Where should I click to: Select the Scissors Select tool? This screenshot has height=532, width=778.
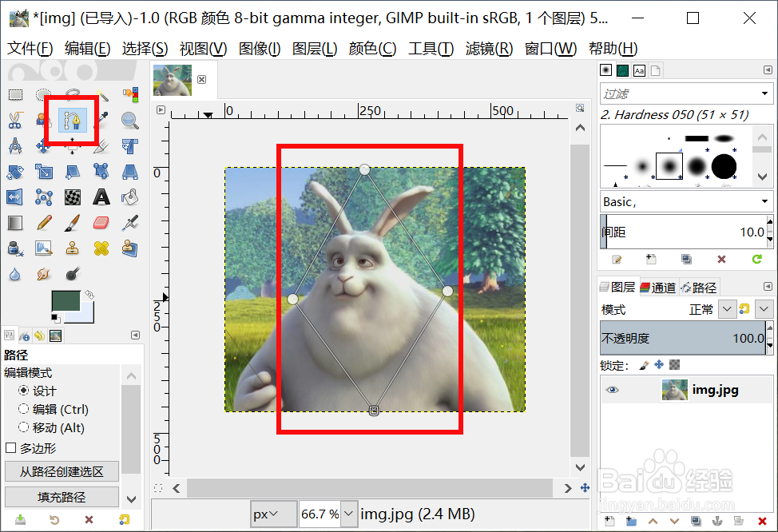click(x=15, y=120)
